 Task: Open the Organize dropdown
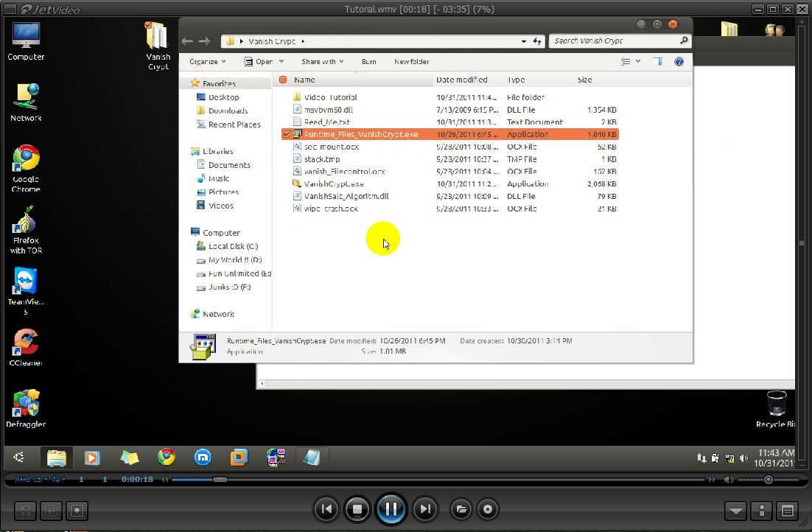[x=207, y=62]
